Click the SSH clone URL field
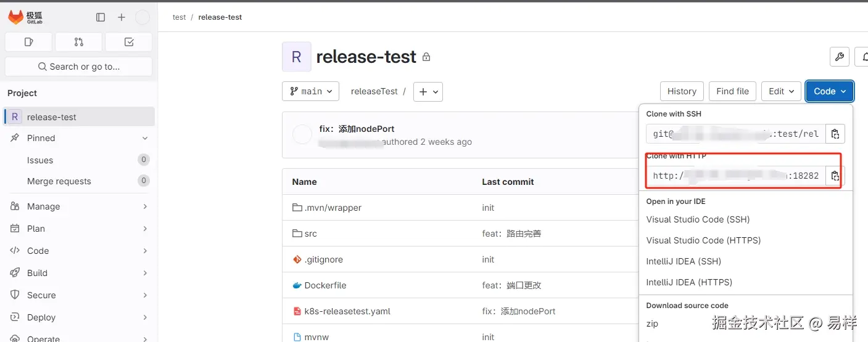The image size is (868, 342). tap(736, 134)
